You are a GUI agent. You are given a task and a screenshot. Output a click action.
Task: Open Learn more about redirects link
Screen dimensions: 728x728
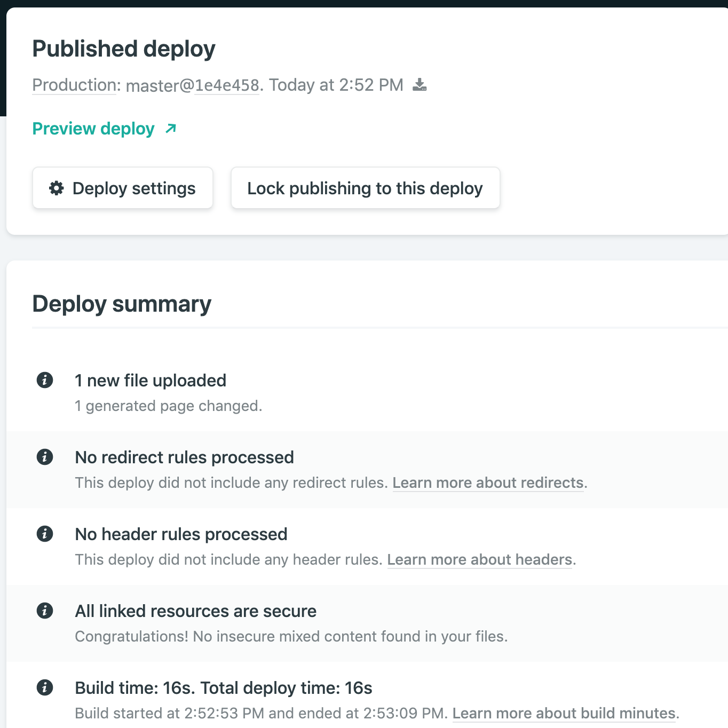click(x=488, y=482)
